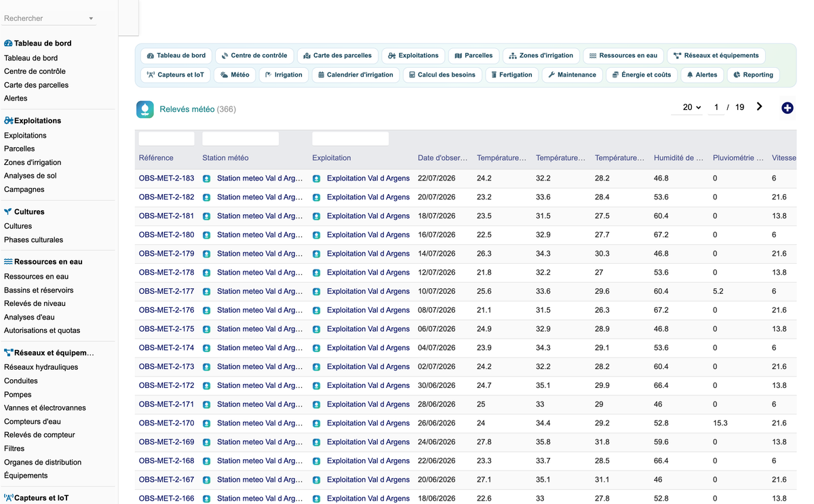Open Organes de distribution in sidebar
Viewport: 814px width, 504px height.
click(x=43, y=463)
